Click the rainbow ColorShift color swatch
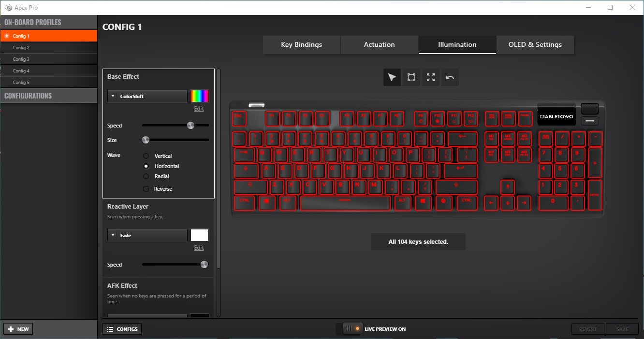 200,96
